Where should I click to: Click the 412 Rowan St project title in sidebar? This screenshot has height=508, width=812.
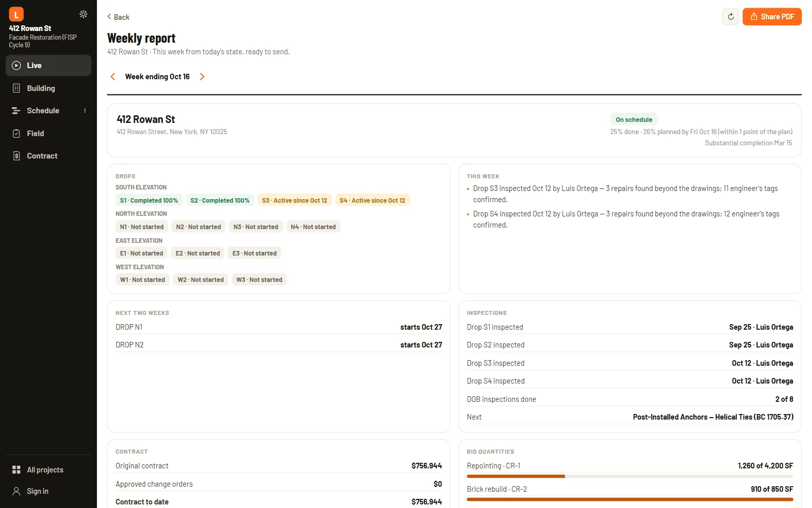30,28
